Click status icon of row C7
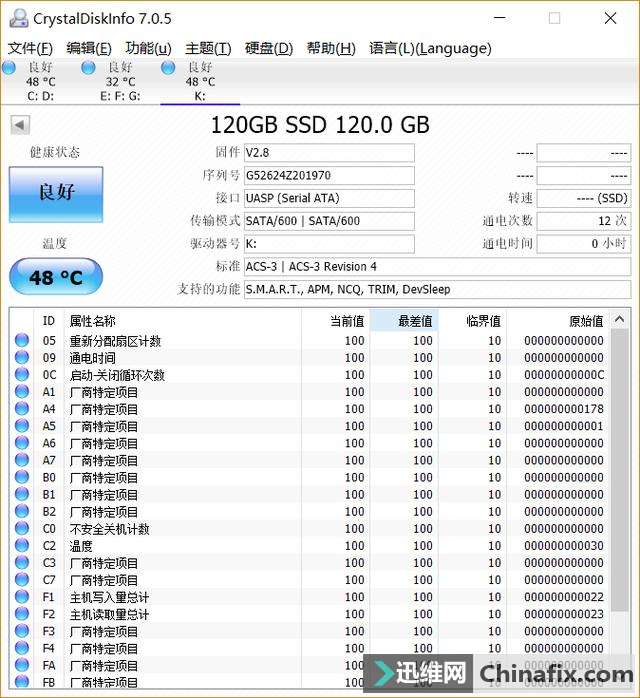The width and height of the screenshot is (640, 698). click(22, 580)
